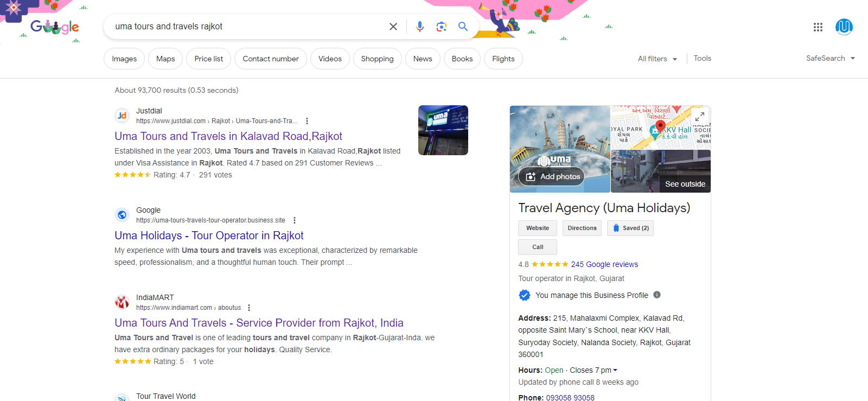Viewport: 868px width, 401px height.
Task: Open the Tools option
Action: pyautogui.click(x=703, y=58)
